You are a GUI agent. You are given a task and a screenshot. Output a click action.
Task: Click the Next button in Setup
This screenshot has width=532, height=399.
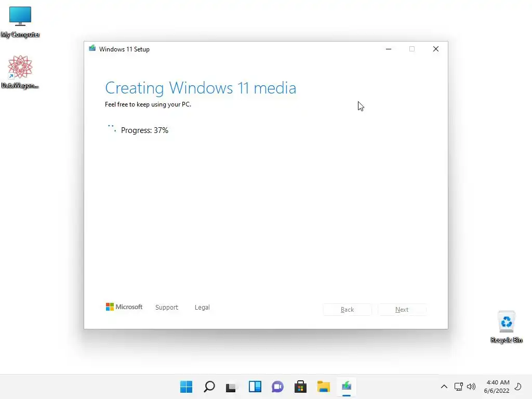tap(402, 310)
